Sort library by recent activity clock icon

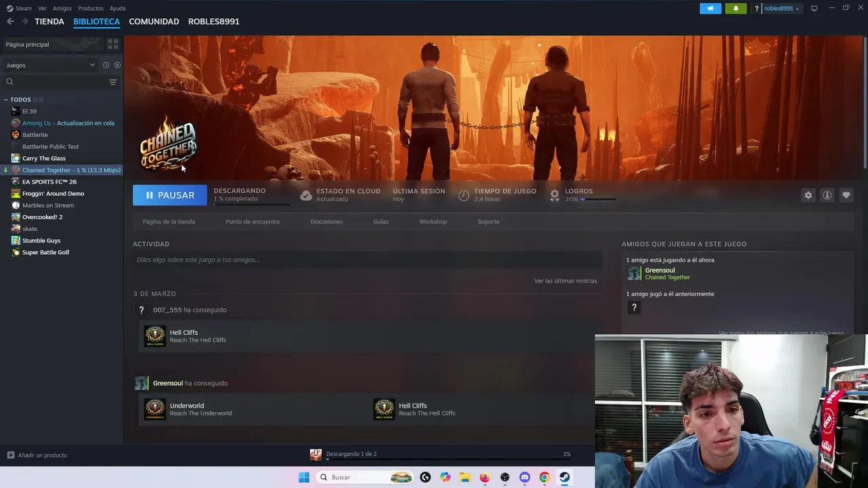pyautogui.click(x=106, y=65)
